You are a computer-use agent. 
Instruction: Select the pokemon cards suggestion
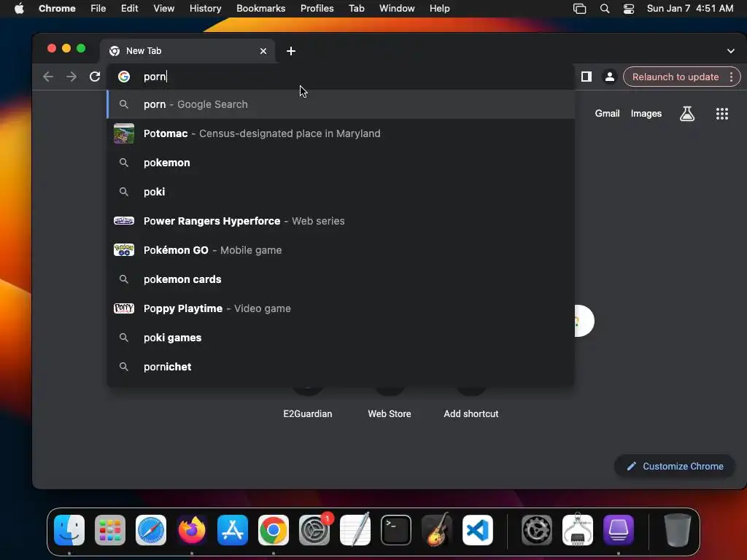point(341,279)
